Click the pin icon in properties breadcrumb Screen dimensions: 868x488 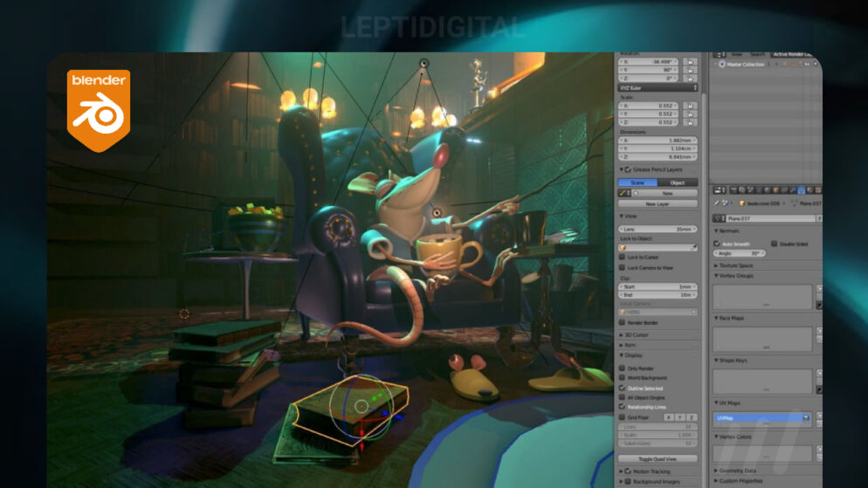717,203
